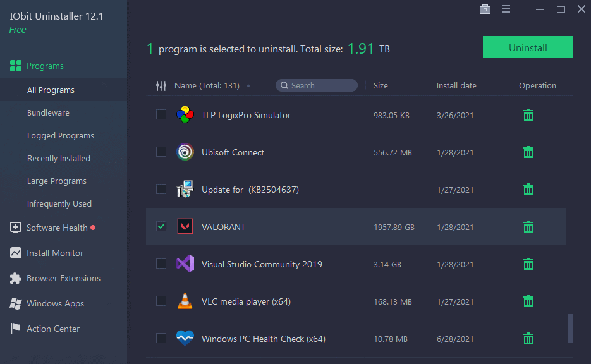Delete TLP LogixPro Simulator via trash icon
The image size is (591, 364).
(528, 115)
